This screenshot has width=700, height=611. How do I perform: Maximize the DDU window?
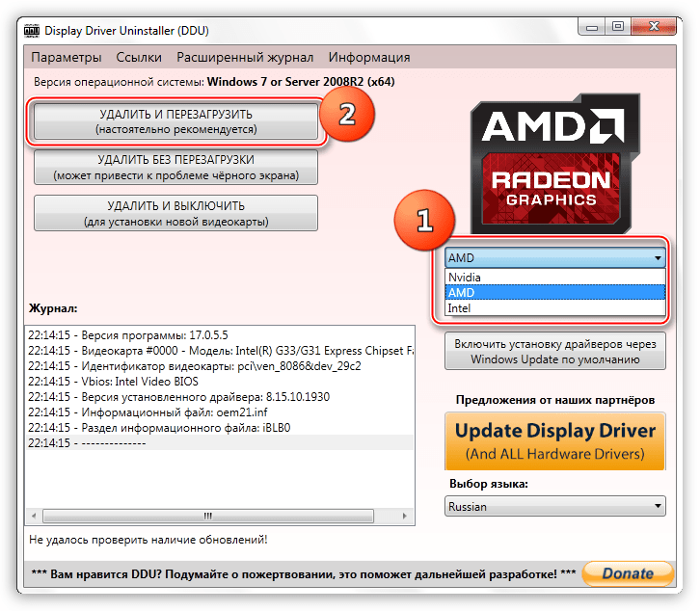[x=618, y=27]
